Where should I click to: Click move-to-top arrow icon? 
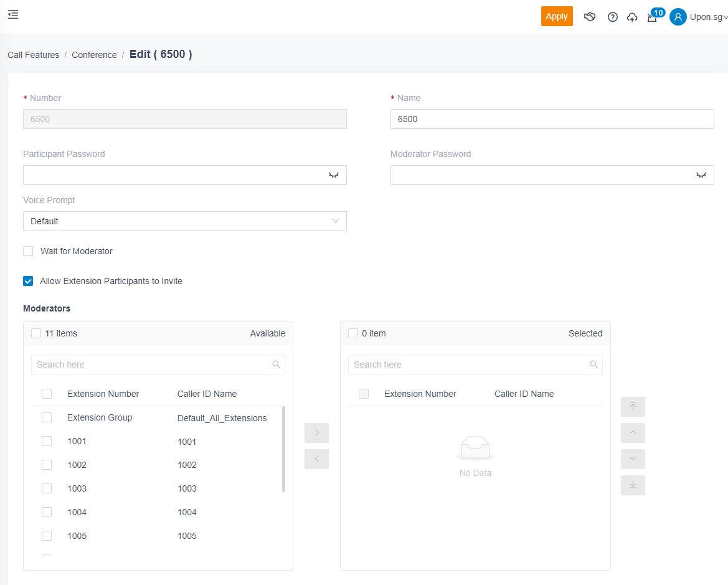[x=633, y=407]
